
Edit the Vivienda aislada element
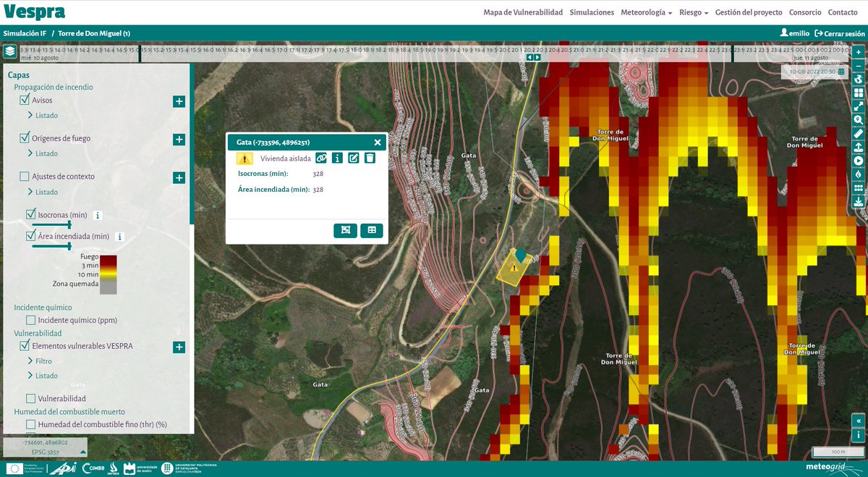pos(353,158)
